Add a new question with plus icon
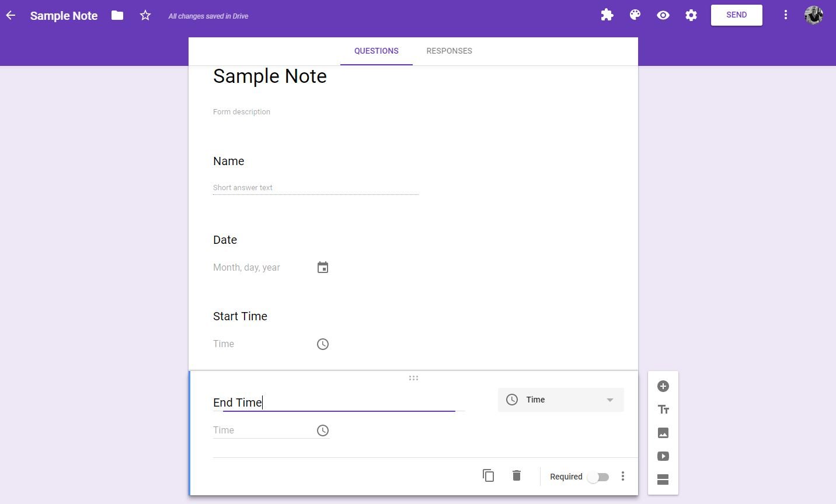The height and width of the screenshot is (504, 836). (663, 386)
